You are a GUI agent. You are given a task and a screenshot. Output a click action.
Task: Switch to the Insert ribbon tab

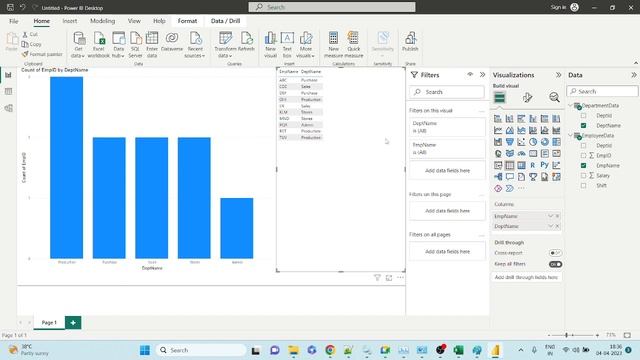70,21
